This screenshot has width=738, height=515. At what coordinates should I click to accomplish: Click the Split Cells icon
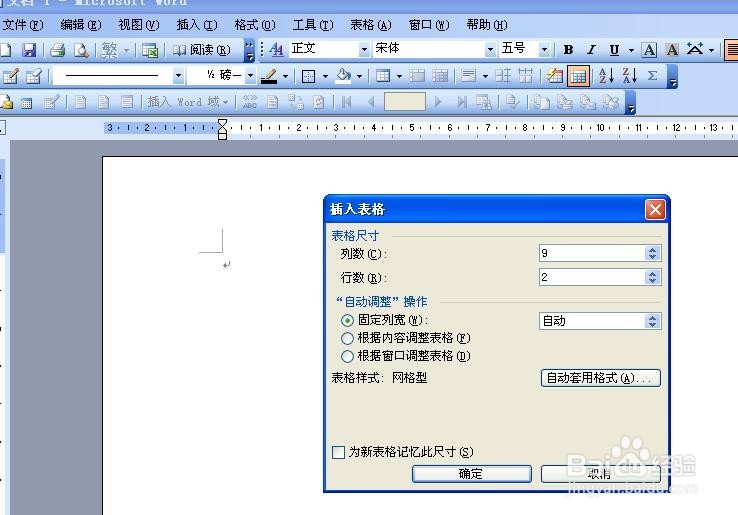coord(440,76)
